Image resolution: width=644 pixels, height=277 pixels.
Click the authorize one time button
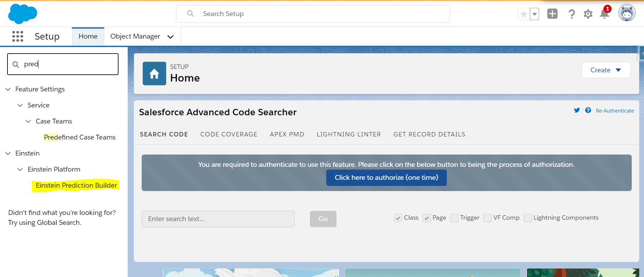coord(386,178)
